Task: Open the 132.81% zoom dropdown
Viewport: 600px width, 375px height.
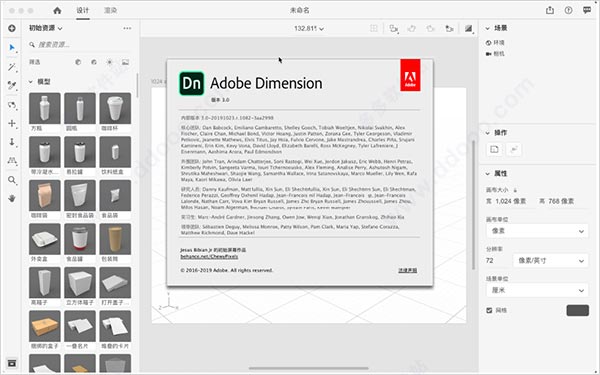Action: pyautogui.click(x=309, y=28)
